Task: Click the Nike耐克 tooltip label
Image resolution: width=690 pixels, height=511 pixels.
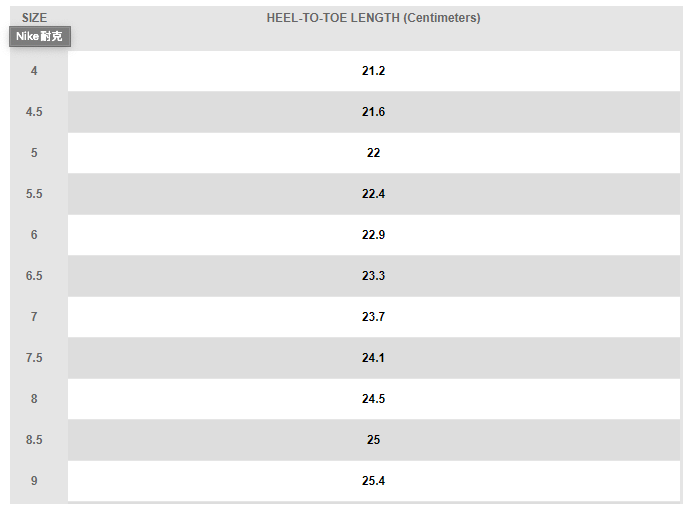Action: (40, 36)
